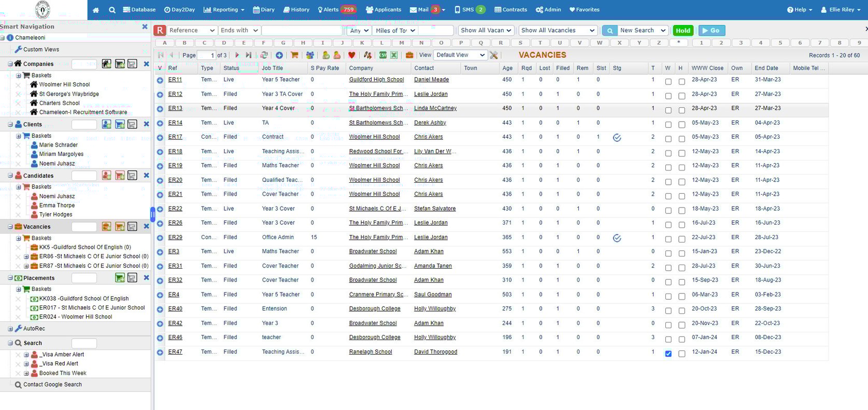Open the Default View dropdown
Image resolution: width=868 pixels, height=410 pixels.
click(x=460, y=55)
